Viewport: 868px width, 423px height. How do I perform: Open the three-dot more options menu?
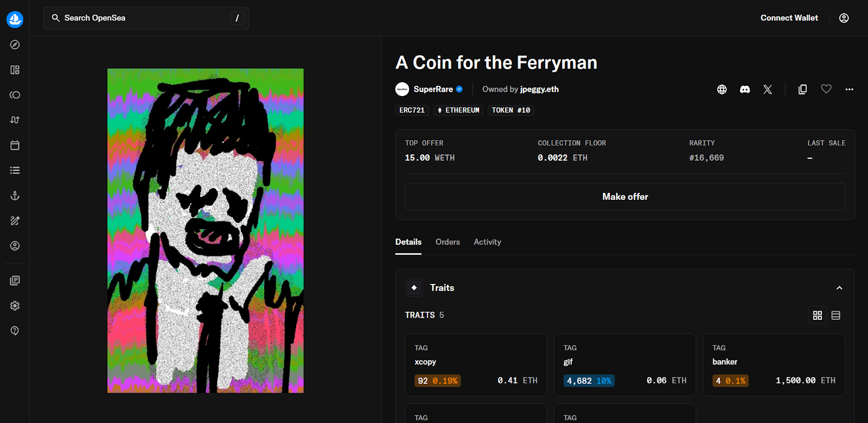point(848,89)
